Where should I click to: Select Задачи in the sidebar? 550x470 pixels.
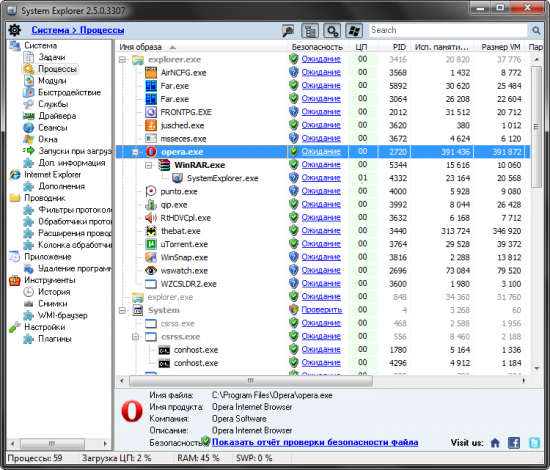[52, 57]
